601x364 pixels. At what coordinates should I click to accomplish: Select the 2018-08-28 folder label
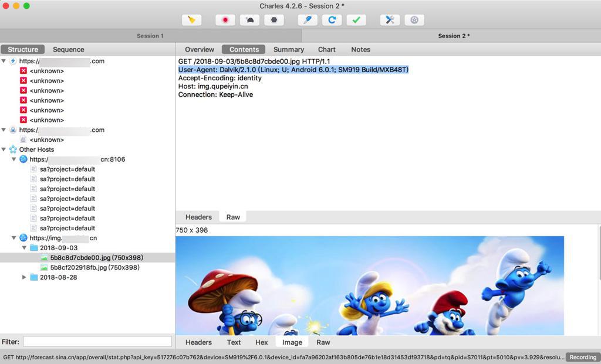[58, 277]
